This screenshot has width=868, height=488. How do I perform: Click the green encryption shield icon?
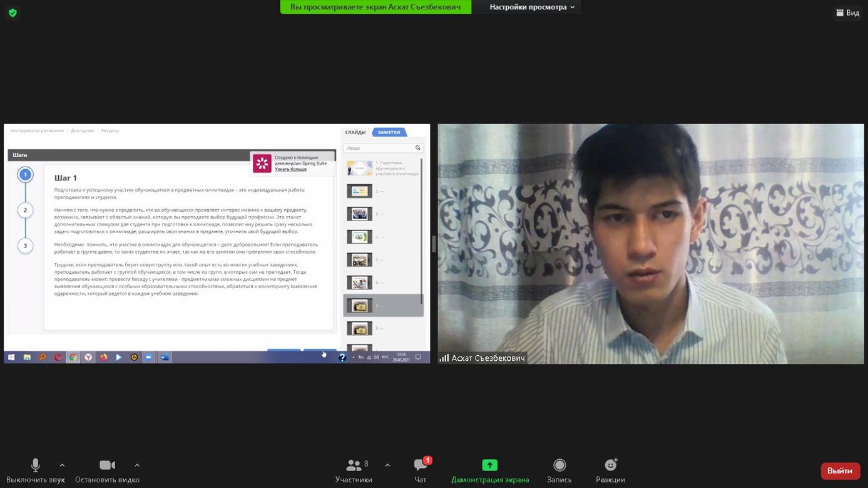pos(13,13)
